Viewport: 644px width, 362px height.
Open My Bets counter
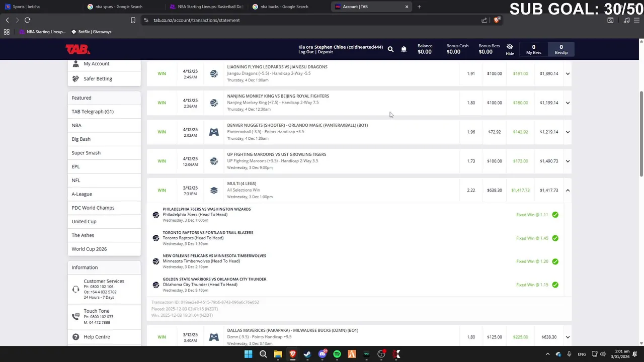tap(533, 49)
